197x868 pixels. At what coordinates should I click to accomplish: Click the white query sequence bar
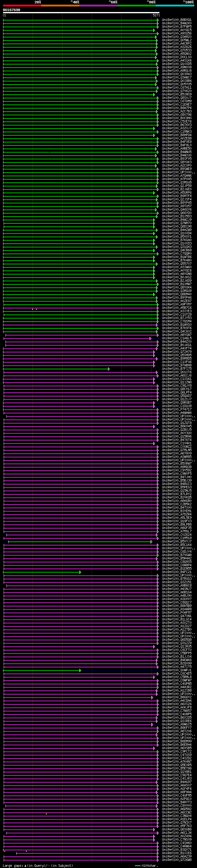point(81,12)
